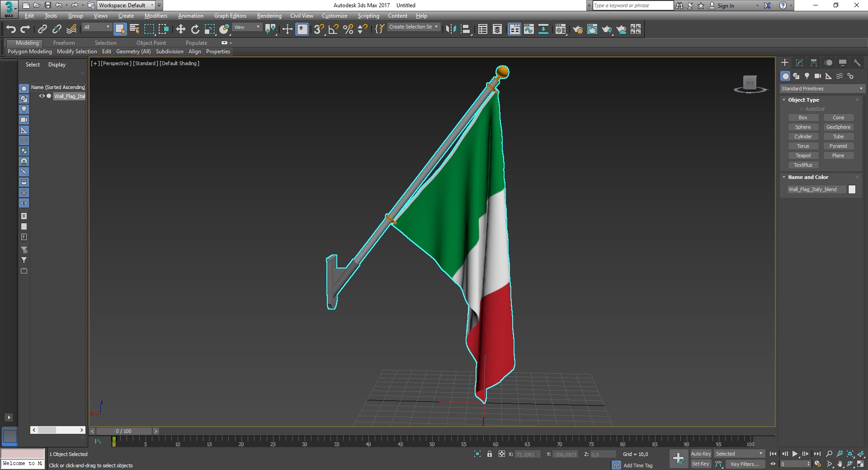Click the Cylinder primitive button
This screenshot has width=868, height=470.
pos(803,136)
